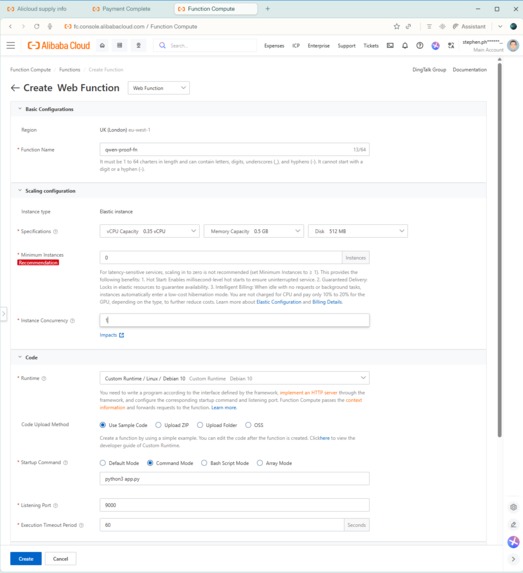523x573 pixels.
Task: Open the hamburger navigation menu
Action: [x=11, y=45]
